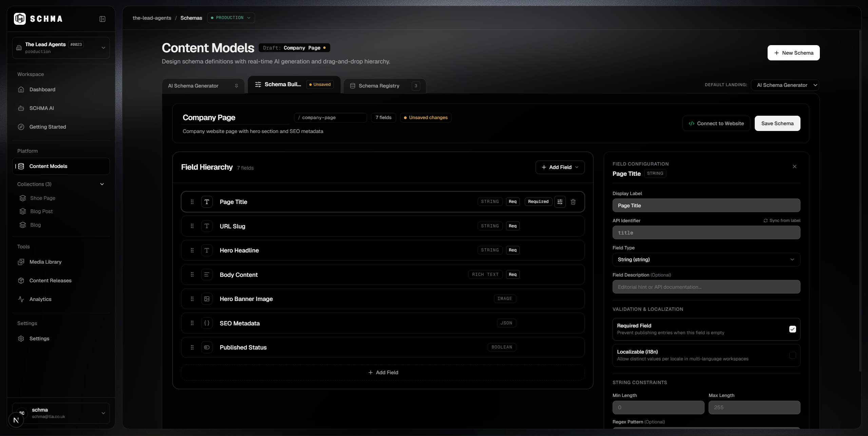
Task: Open the Add Field dropdown in header
Action: (x=560, y=167)
